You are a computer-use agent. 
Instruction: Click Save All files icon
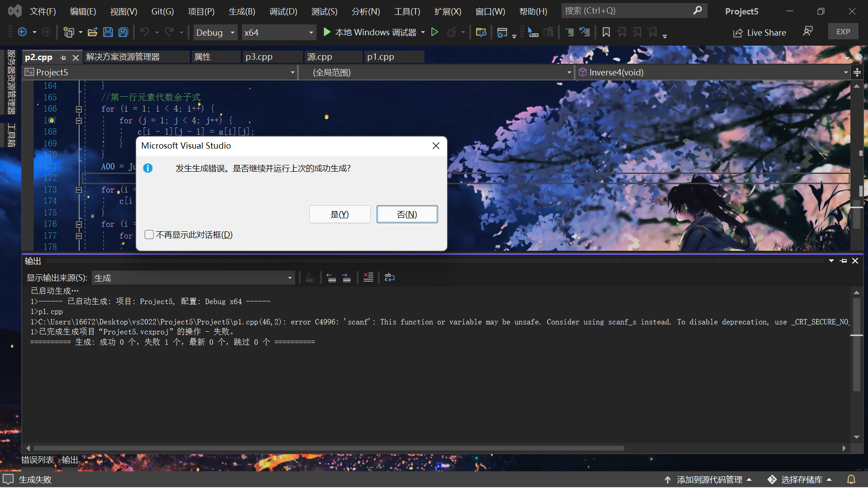pos(123,32)
